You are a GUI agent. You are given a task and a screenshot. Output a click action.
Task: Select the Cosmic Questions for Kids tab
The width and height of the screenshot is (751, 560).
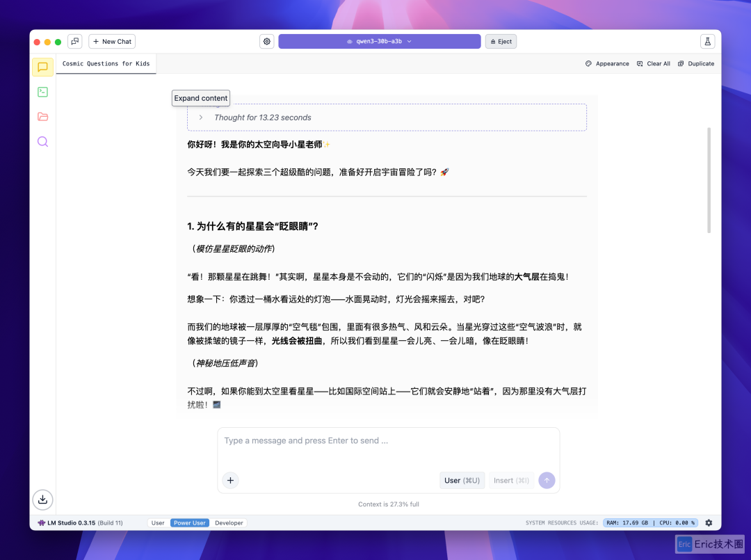pyautogui.click(x=106, y=64)
